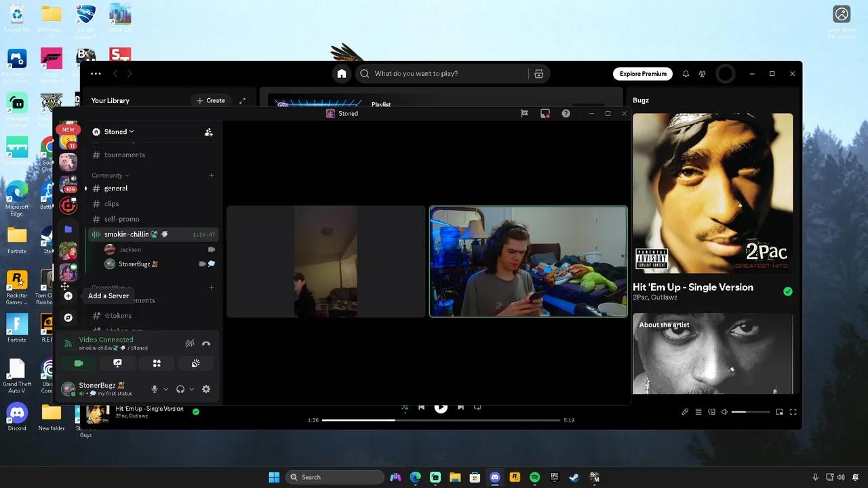Open the soundboard in the voice controls
The image size is (868, 488).
[x=196, y=363]
